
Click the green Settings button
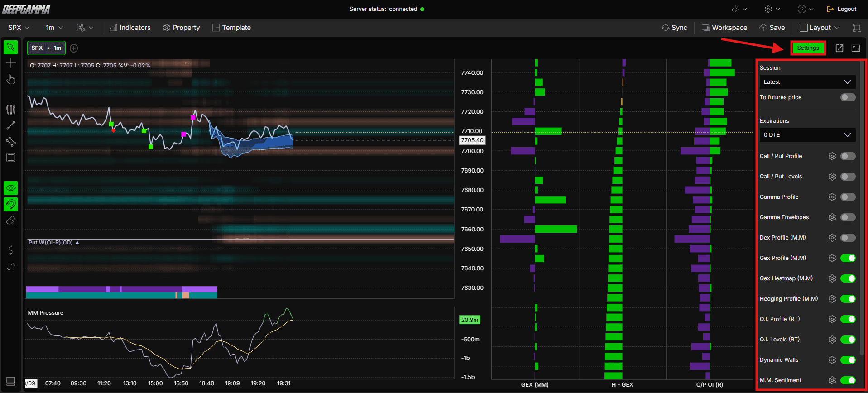point(808,48)
